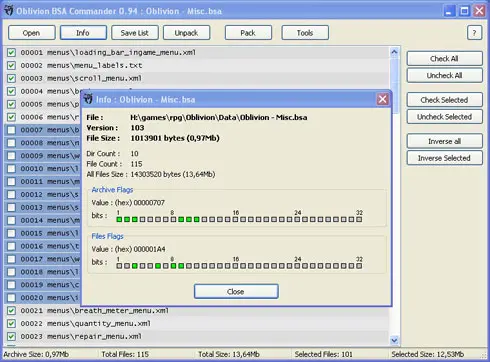Click the Info toolbar button
This screenshot has width=490, height=362.
tap(83, 33)
